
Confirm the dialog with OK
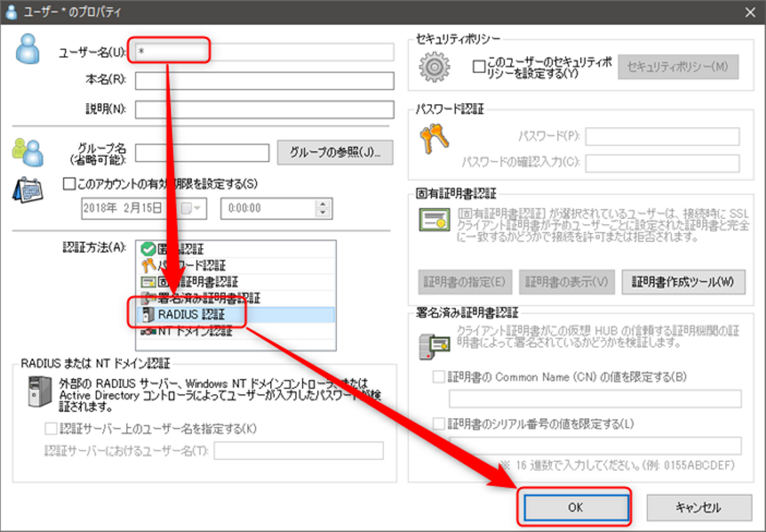point(576,508)
